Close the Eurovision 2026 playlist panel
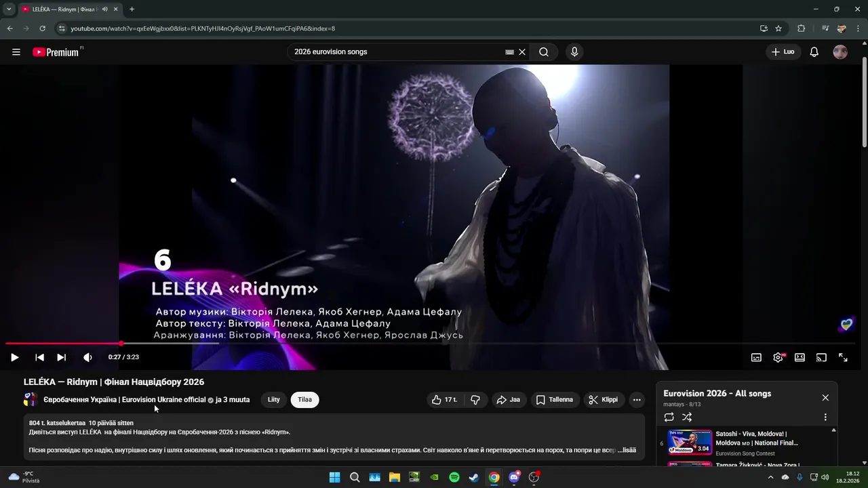Viewport: 868px width, 488px height. (x=825, y=398)
